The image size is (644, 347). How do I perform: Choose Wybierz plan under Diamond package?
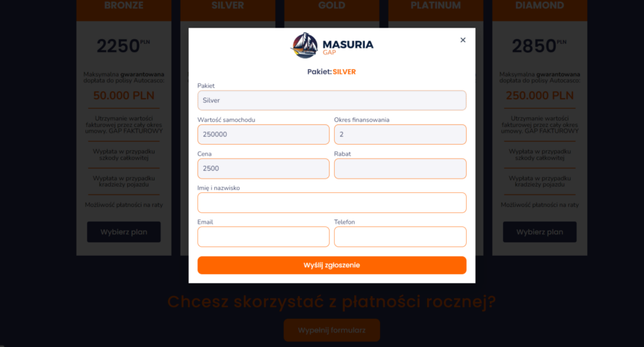540,232
